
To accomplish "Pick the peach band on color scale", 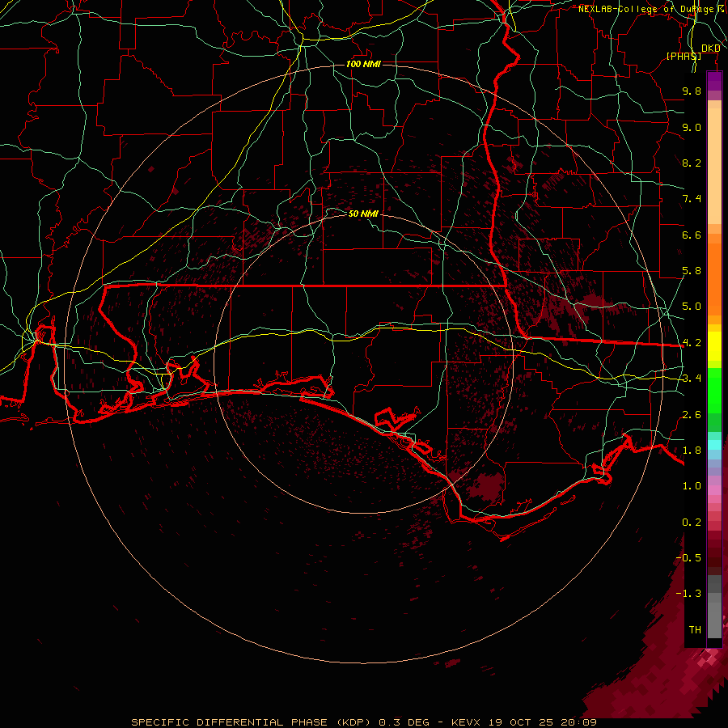I will [714, 166].
